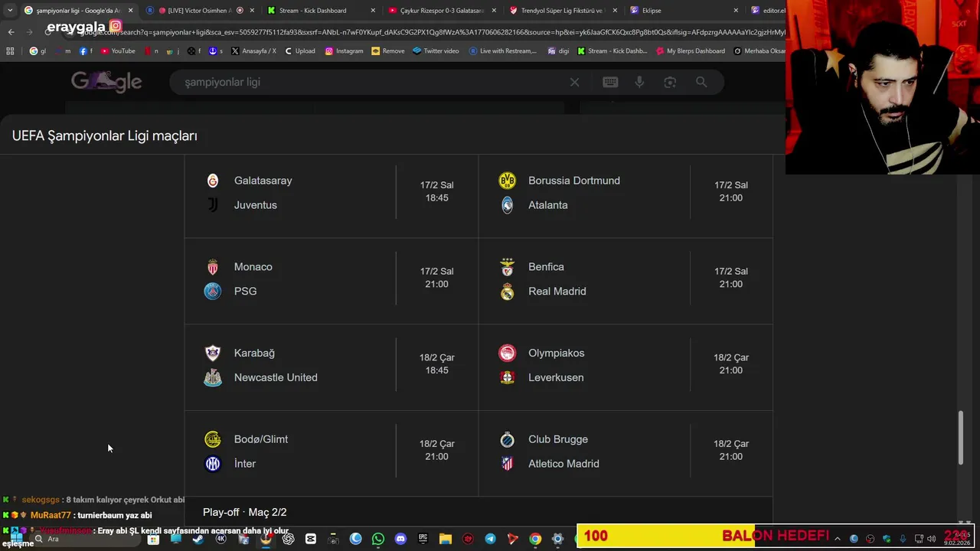The height and width of the screenshot is (551, 980).
Task: Switch to Google Chrome in the taskbar
Action: click(535, 539)
